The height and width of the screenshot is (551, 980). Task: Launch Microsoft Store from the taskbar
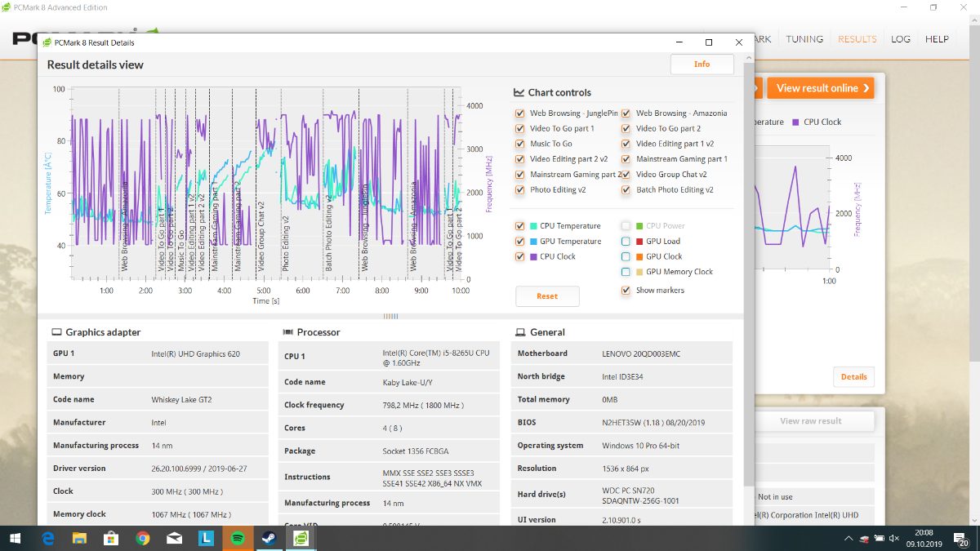[111, 538]
